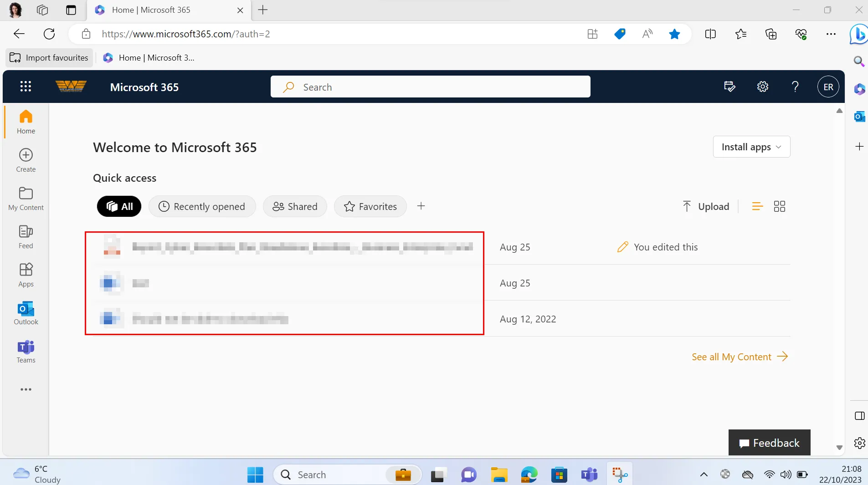Open Help question mark icon
Viewport: 868px width, 485px height.
[795, 87]
